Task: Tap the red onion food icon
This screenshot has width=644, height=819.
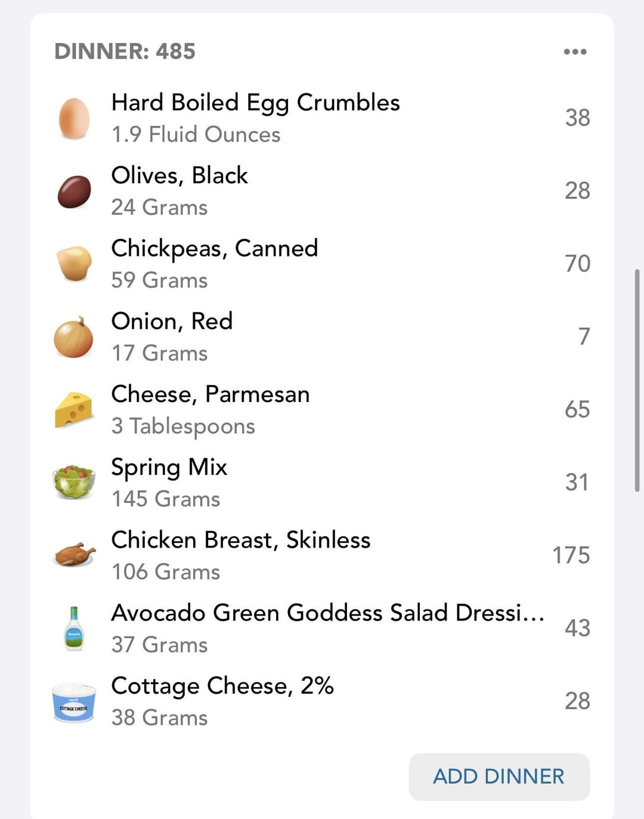Action: coord(73,337)
